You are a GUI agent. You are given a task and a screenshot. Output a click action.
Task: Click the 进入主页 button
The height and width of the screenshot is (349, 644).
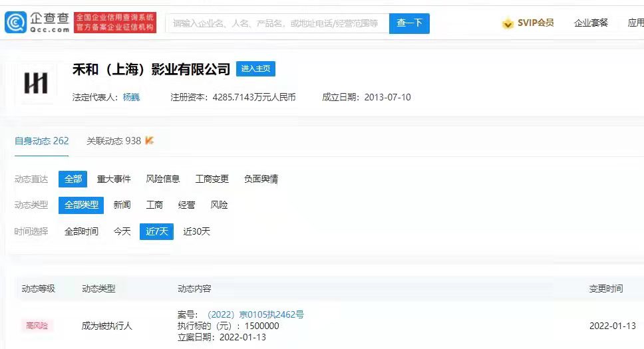coord(255,68)
